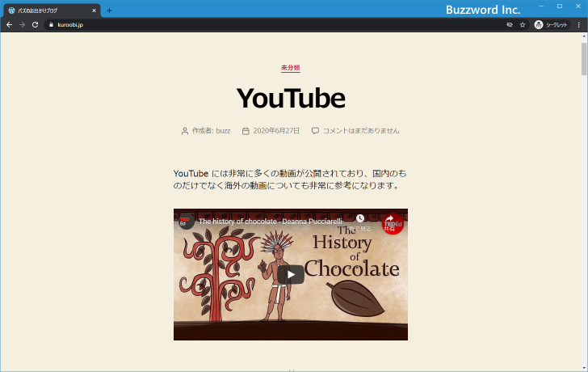Select the バズのお出かけブログ browser tab
The height and width of the screenshot is (372, 588).
(52, 11)
